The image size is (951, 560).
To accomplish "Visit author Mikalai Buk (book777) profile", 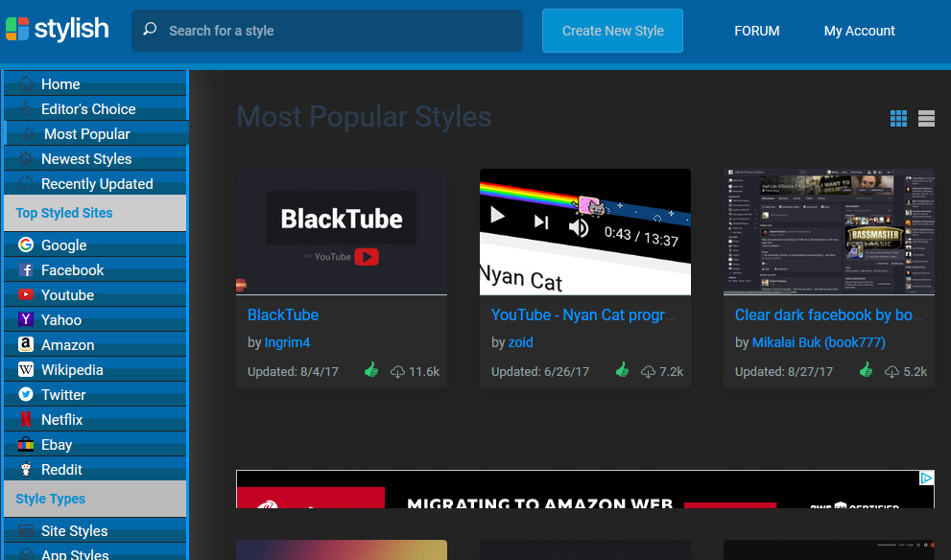I will 819,342.
